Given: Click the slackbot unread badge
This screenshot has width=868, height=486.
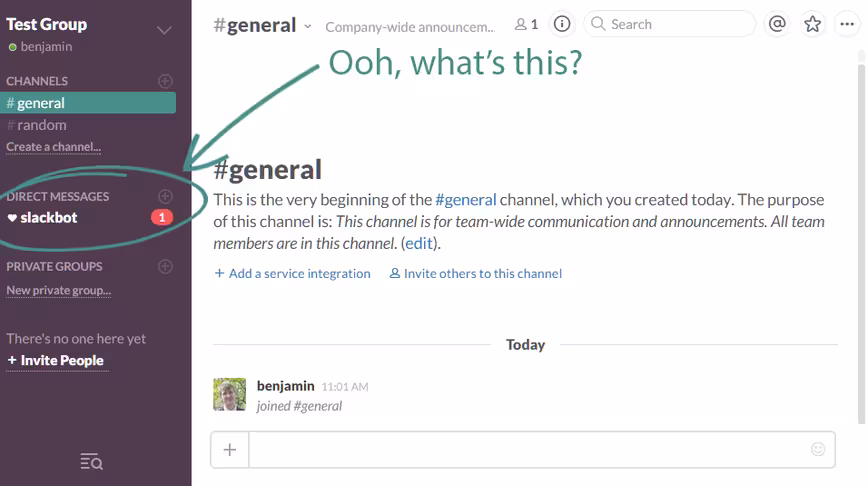Looking at the screenshot, I should pyautogui.click(x=162, y=218).
